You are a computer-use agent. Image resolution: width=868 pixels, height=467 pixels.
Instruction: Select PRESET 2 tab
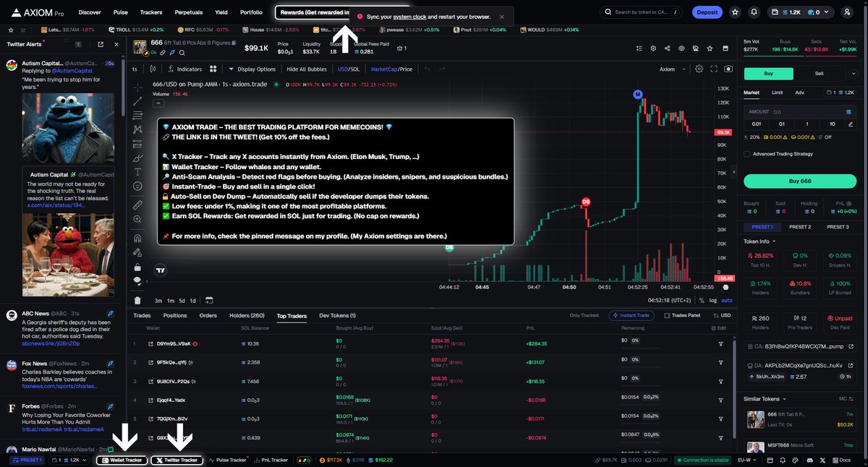tap(799, 227)
